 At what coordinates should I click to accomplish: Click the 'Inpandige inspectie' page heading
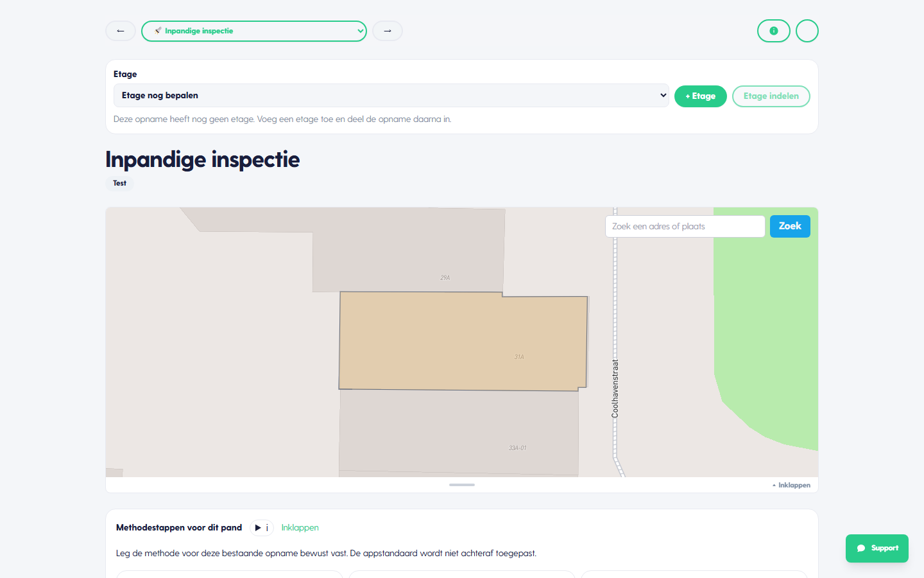pyautogui.click(x=203, y=159)
